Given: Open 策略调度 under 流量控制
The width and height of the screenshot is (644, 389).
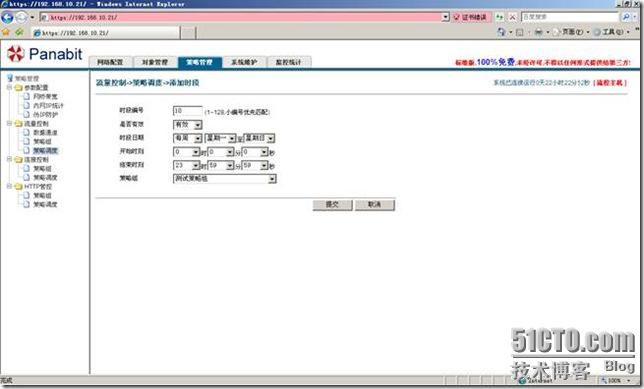Looking at the screenshot, I should (45, 150).
